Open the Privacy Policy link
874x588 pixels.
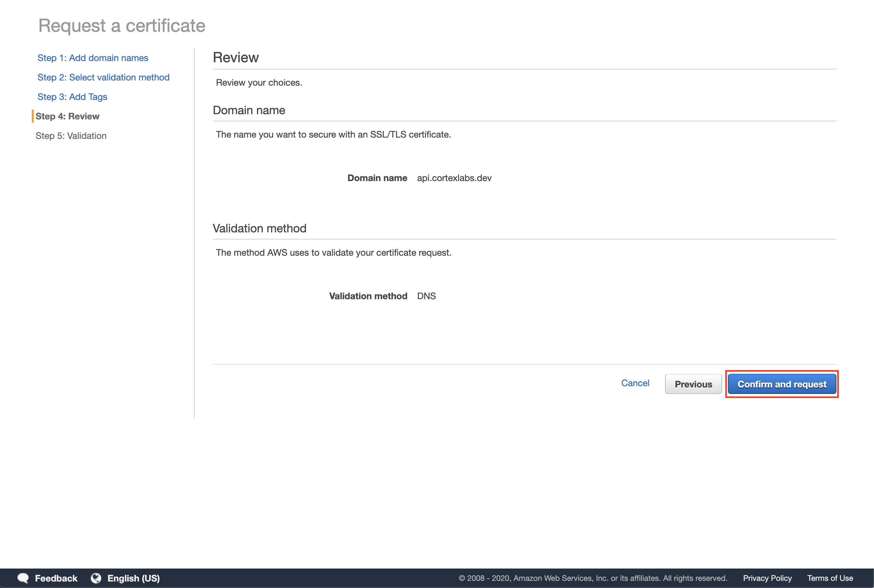click(x=767, y=578)
